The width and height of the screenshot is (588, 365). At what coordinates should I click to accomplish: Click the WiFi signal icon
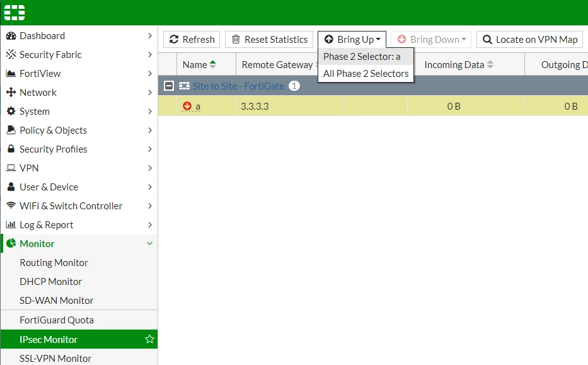point(11,206)
